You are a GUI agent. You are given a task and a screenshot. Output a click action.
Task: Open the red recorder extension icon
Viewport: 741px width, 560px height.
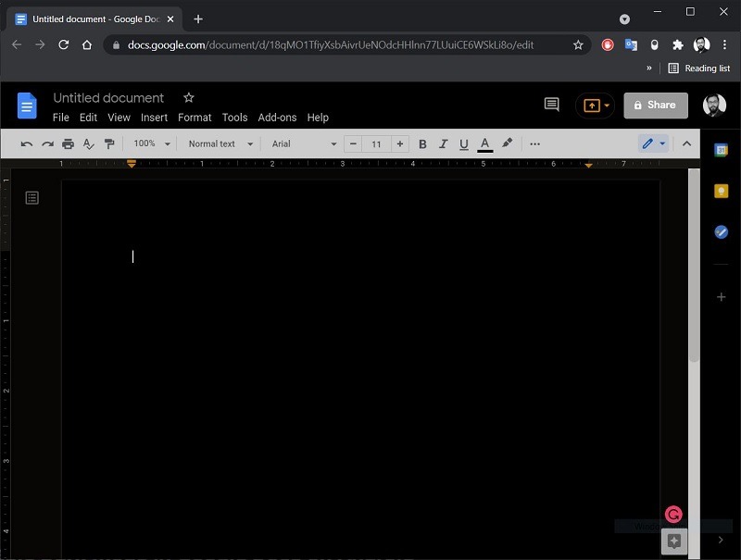pyautogui.click(x=608, y=44)
